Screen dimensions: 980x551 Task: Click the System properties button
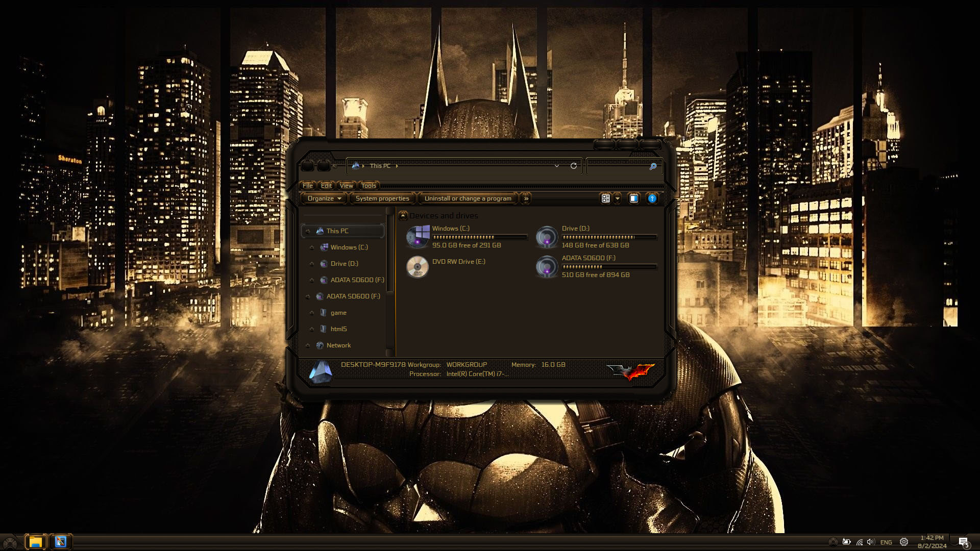tap(382, 198)
